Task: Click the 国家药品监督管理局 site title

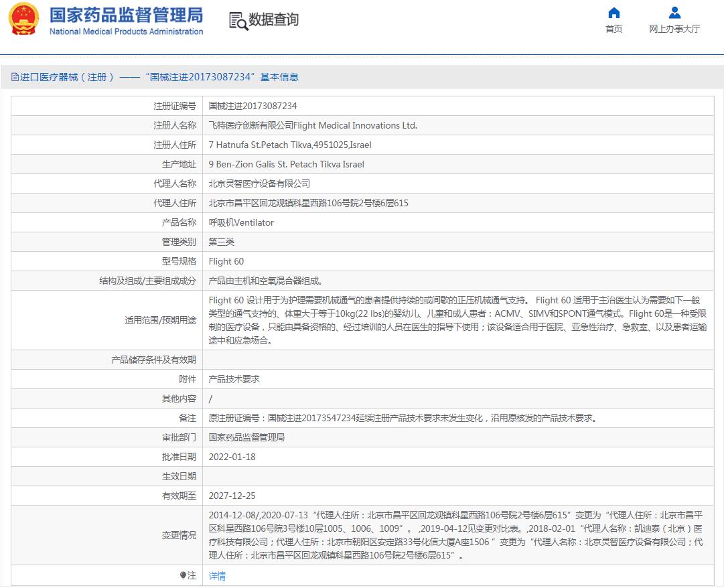Action: pyautogui.click(x=126, y=15)
